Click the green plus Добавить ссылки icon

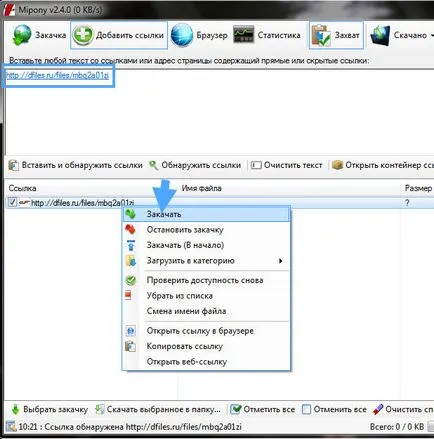coord(83,35)
